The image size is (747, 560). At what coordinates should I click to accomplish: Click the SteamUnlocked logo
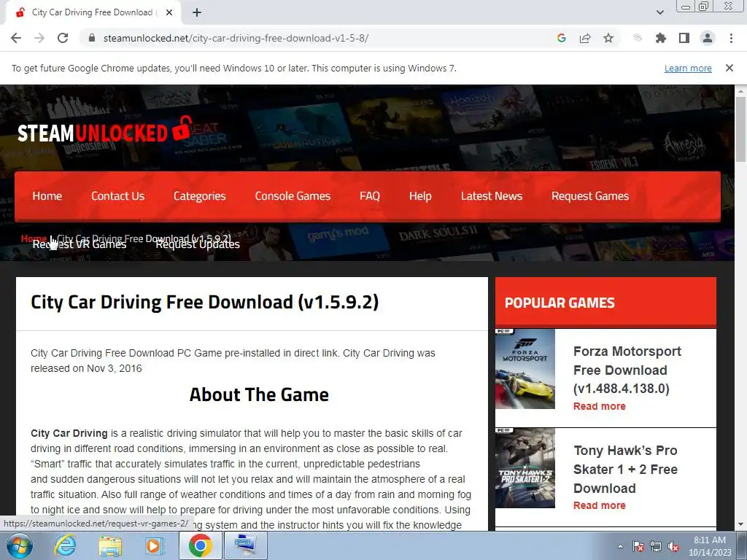(x=104, y=130)
